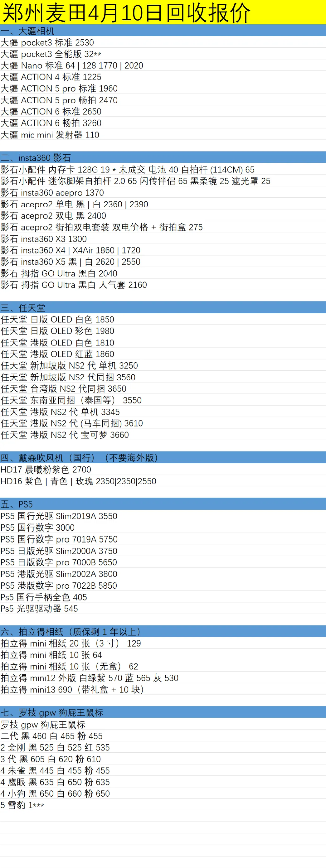Select row 任天堂 港版 OLED 白色 1810
Screen dimensions: 326x868
(163, 343)
